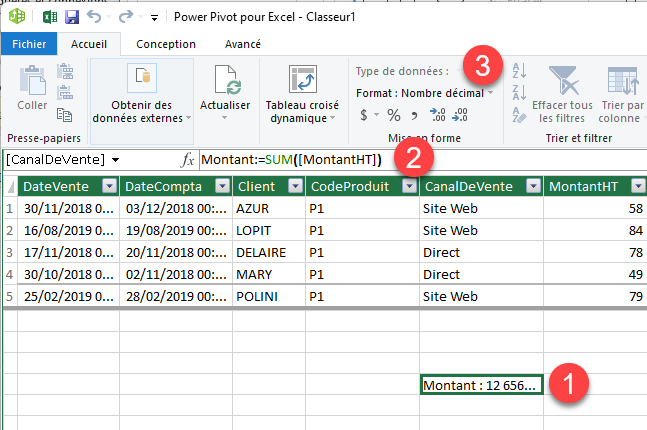Click the paste-append icon beside Coller
This screenshot has height=430, width=647.
65,71
